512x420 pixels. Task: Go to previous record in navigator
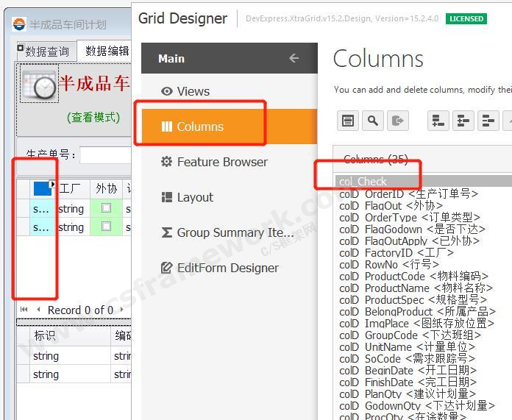38,310
